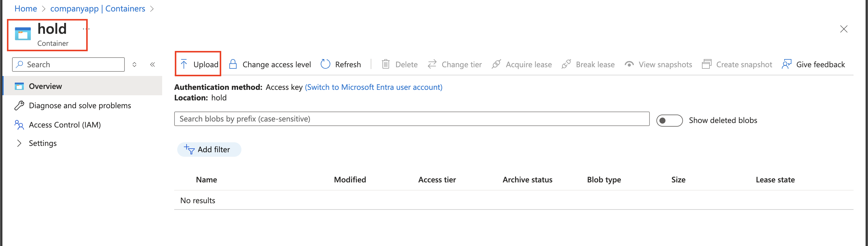Click the Change access level lock icon
Screen dimensions: 868x246
(233, 64)
